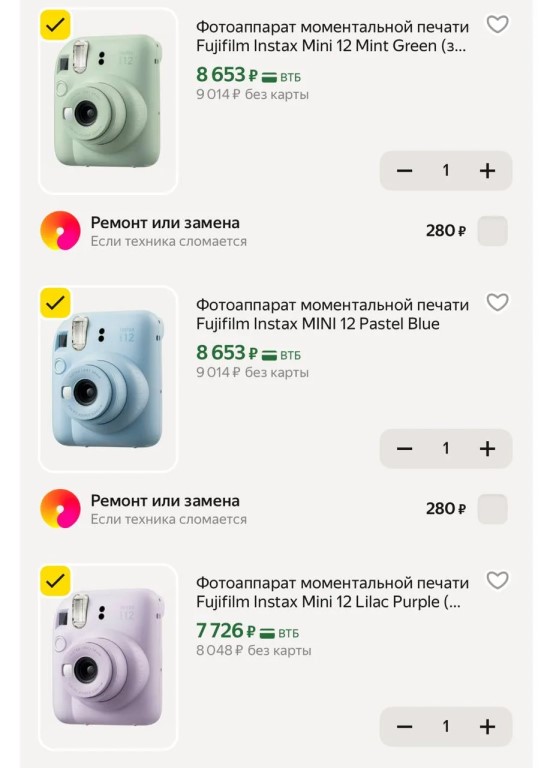Tap heart icon for Lilac Purple camera

pos(497,580)
